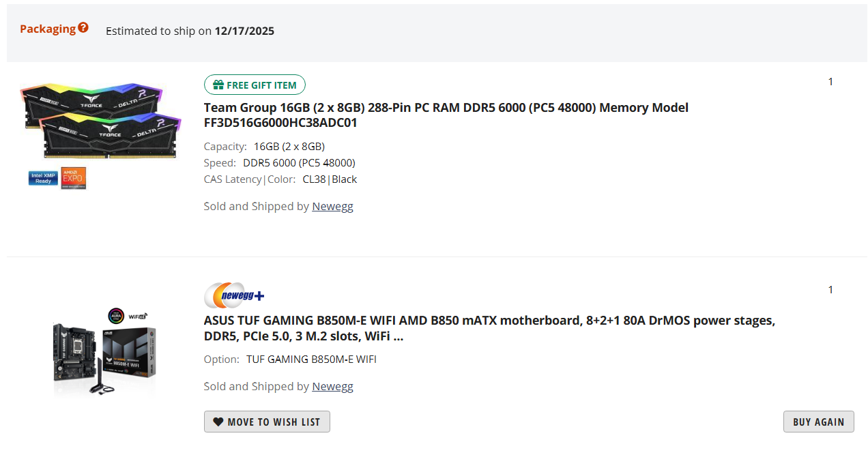
Task: Click the Packaging help question mark icon
Action: coord(83,28)
